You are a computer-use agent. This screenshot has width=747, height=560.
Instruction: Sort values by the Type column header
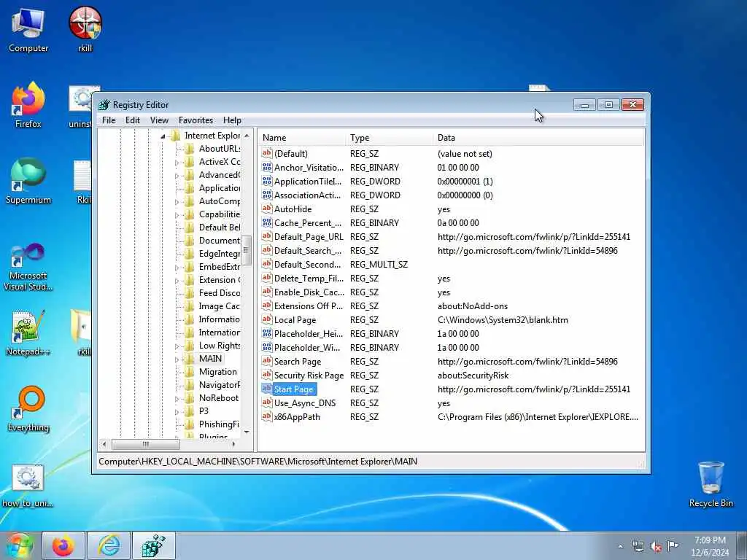click(x=389, y=138)
